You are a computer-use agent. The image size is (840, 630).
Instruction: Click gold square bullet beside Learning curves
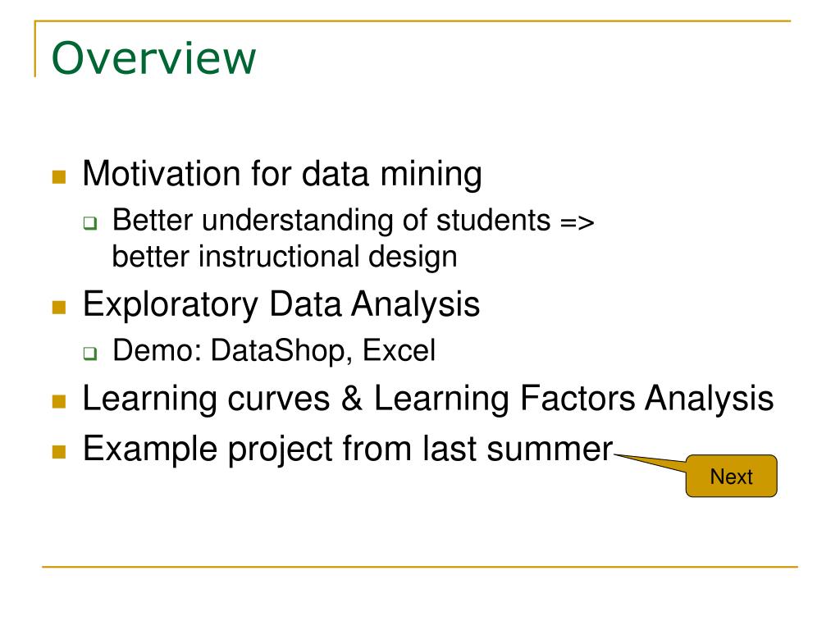[59, 401]
